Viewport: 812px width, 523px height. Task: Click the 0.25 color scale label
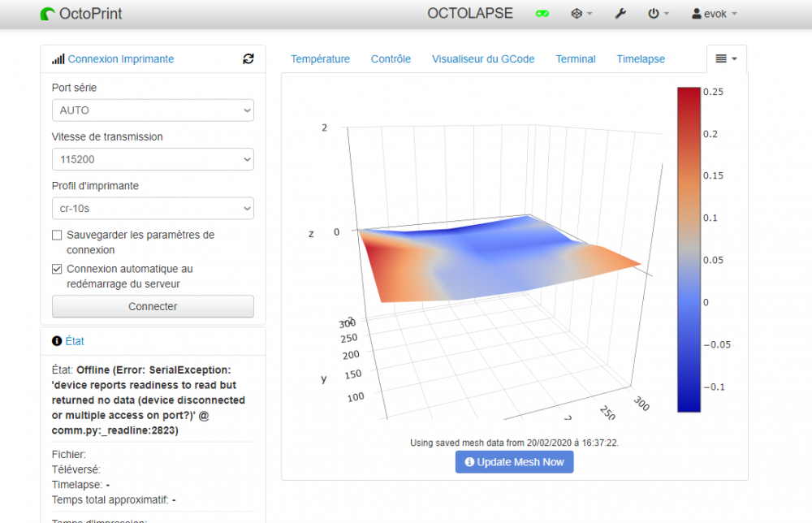[x=713, y=92]
